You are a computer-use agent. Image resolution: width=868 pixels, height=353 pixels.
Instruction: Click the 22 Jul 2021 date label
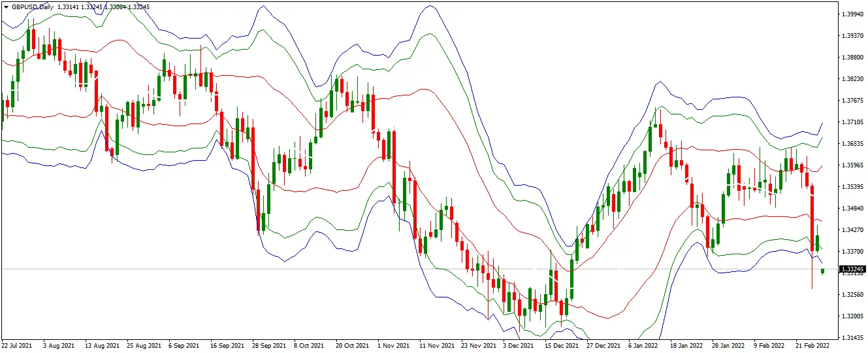tap(17, 345)
